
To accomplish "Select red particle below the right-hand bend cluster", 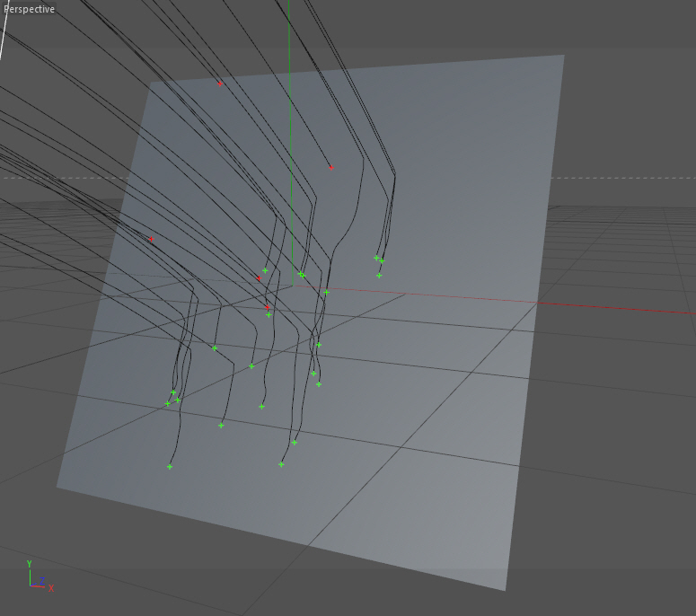I will pos(331,168).
